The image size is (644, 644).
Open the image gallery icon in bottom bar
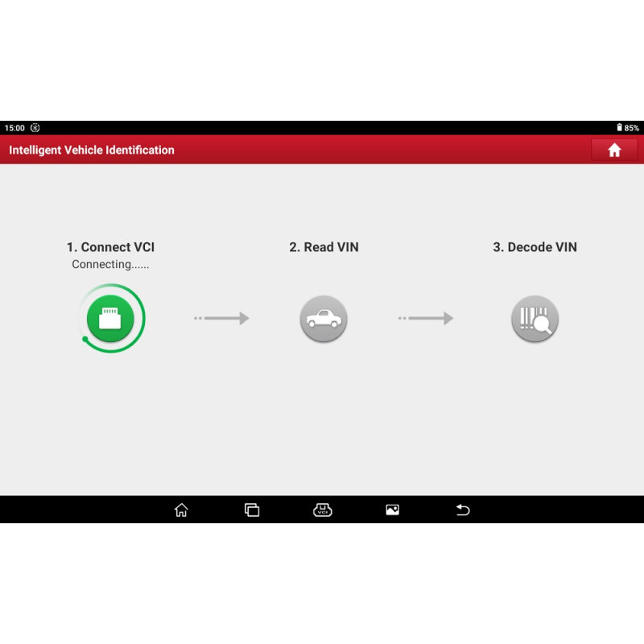point(392,510)
